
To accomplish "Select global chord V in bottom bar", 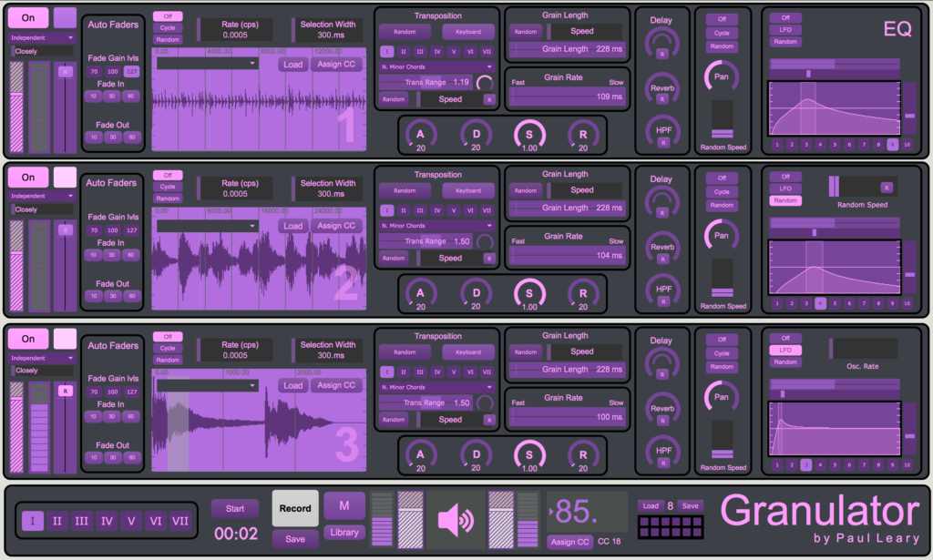I will click(x=131, y=522).
